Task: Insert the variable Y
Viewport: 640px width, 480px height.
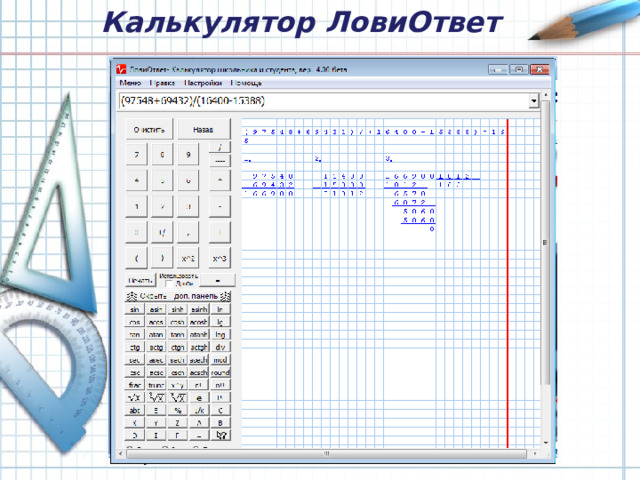Action: point(156,423)
